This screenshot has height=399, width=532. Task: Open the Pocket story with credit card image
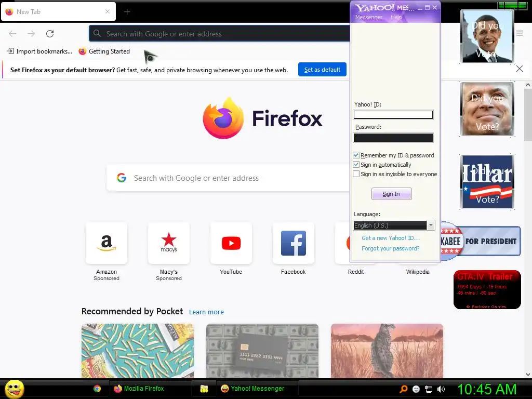[x=262, y=351]
